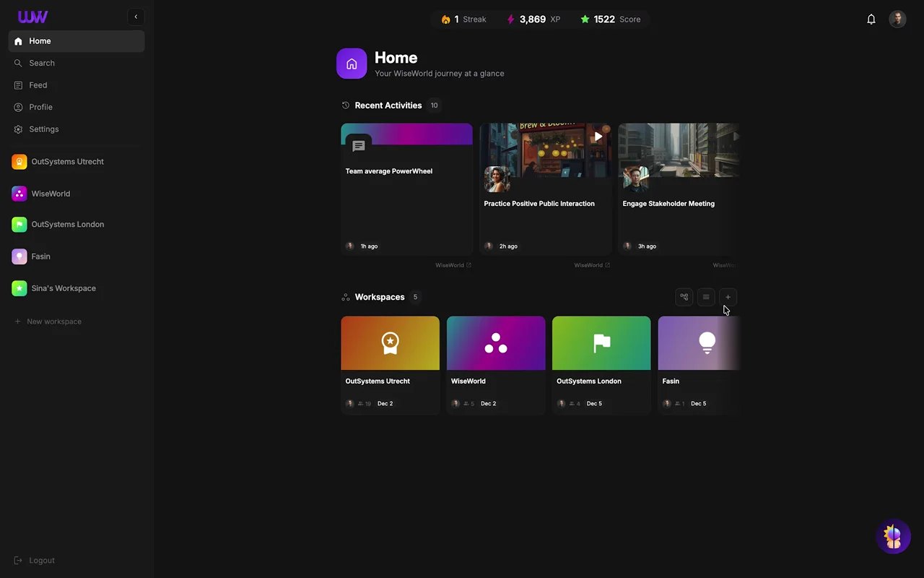The height and width of the screenshot is (578, 924).
Task: Click the streak flame icon
Action: pyautogui.click(x=446, y=20)
